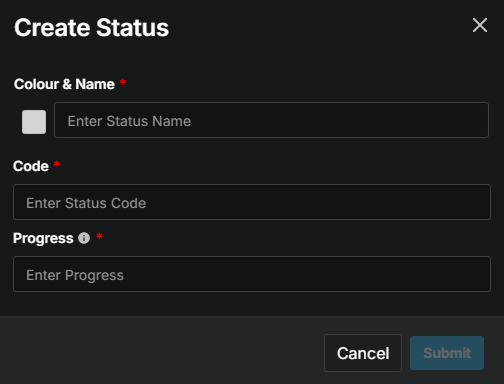Click the Enter Status Name placeholder text
The image size is (504, 384).
tap(129, 121)
